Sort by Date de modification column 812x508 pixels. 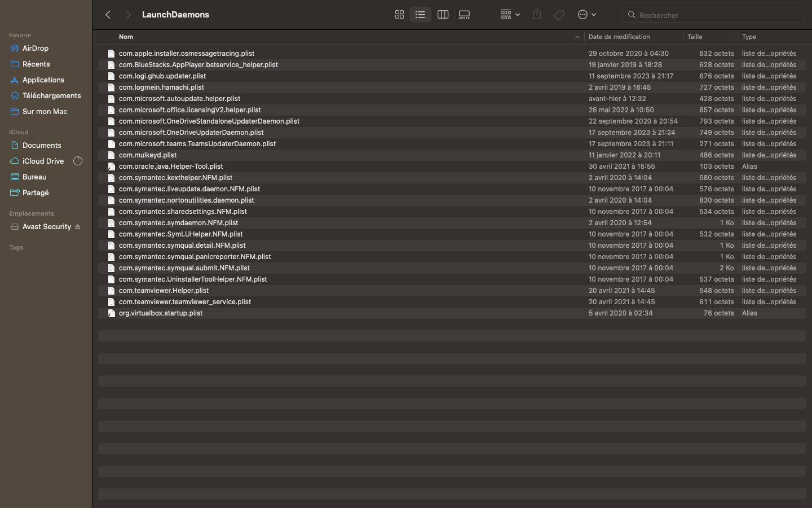coord(619,37)
